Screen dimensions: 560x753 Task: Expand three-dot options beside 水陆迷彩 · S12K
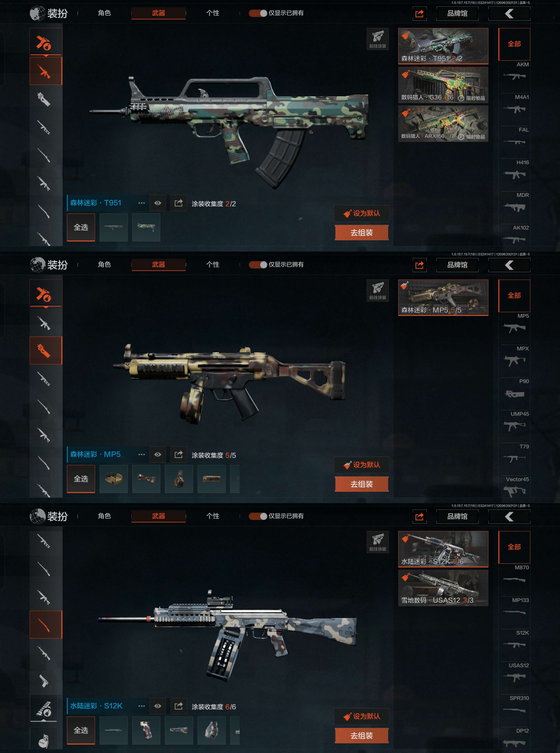point(142,706)
